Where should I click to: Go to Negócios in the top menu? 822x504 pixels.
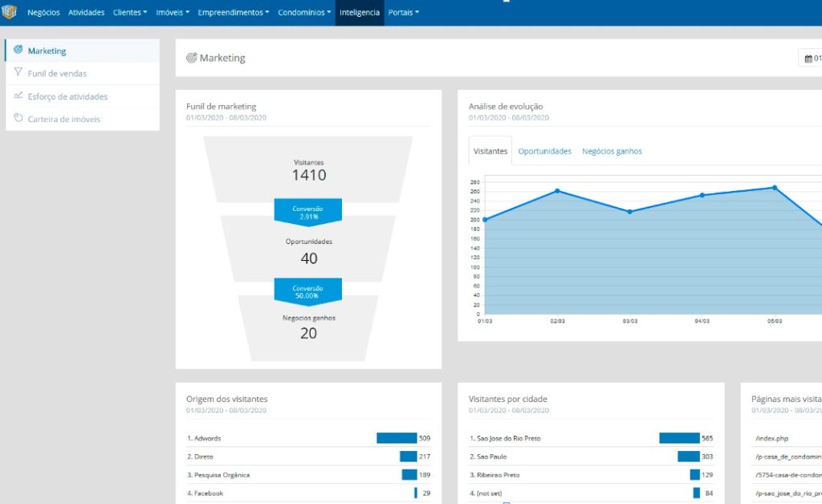[x=43, y=13]
